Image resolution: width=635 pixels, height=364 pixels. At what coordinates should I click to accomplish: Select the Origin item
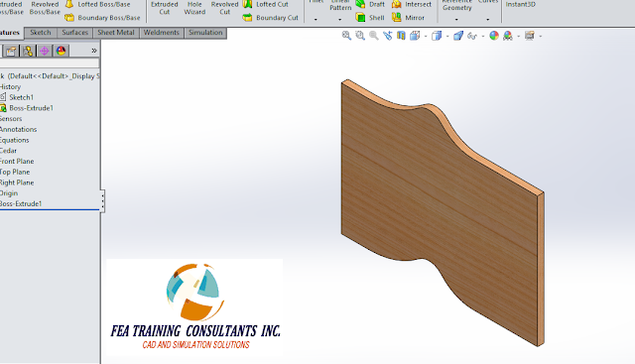coord(9,193)
